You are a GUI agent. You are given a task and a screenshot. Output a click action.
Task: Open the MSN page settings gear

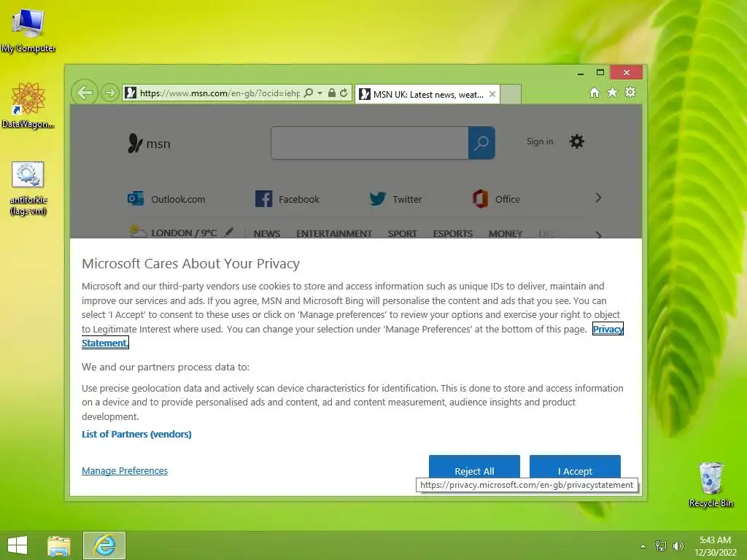point(576,141)
